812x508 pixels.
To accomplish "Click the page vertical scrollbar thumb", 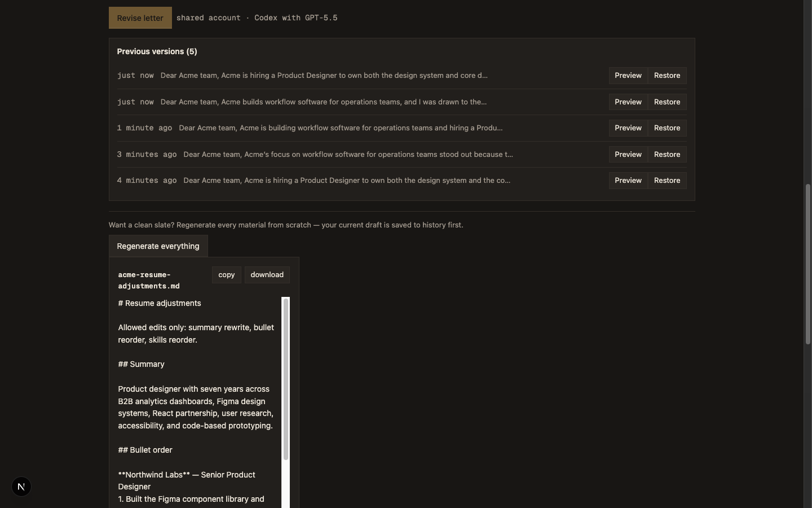I will [x=807, y=264].
